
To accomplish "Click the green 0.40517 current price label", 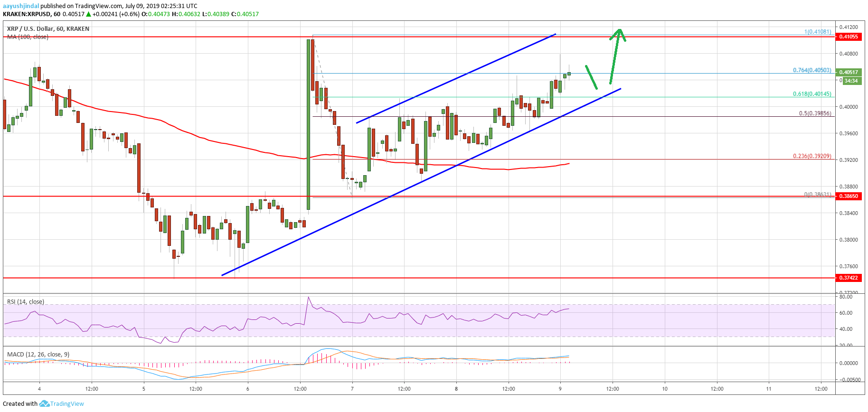I will [849, 72].
